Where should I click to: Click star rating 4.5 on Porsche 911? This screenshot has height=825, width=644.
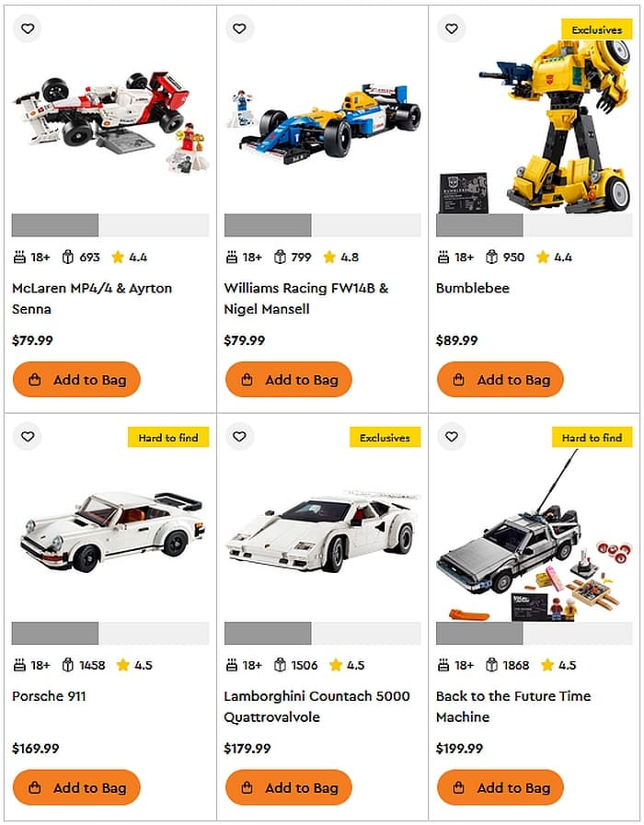[134, 665]
